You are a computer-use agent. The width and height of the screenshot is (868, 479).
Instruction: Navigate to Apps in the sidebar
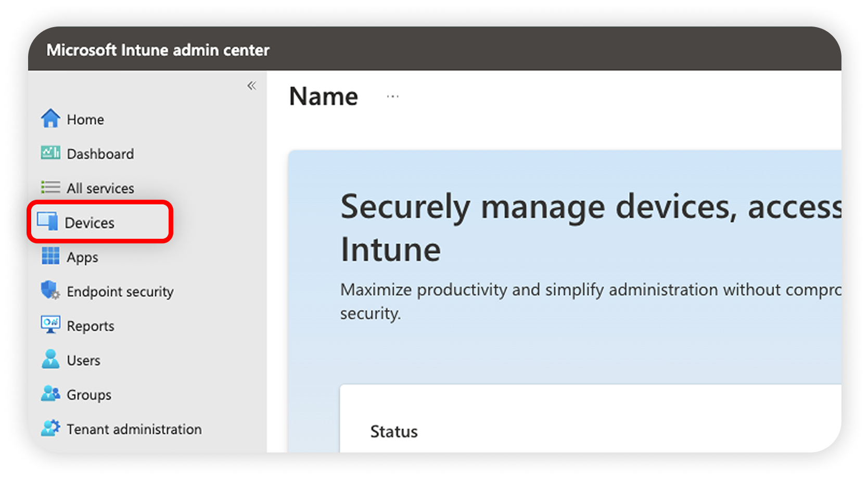(x=82, y=257)
